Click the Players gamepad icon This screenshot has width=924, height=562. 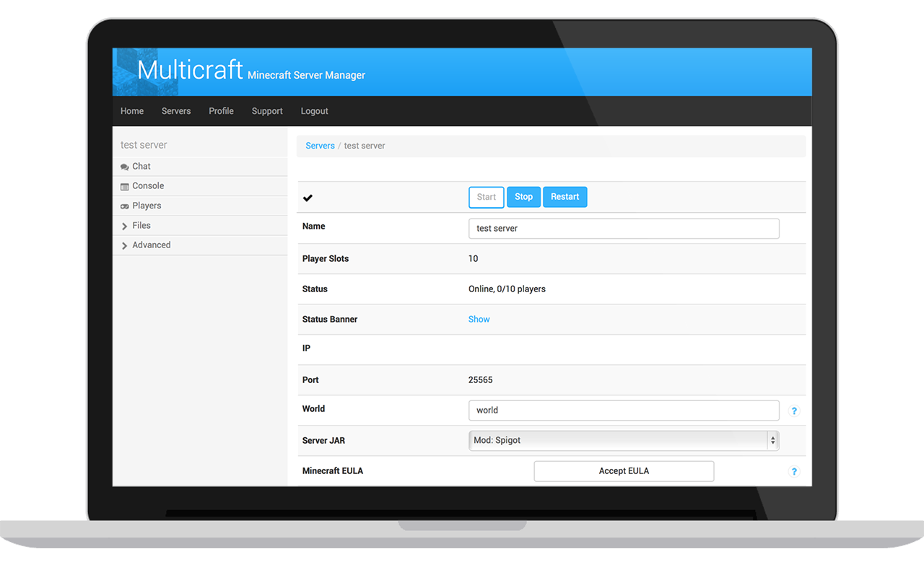click(125, 206)
